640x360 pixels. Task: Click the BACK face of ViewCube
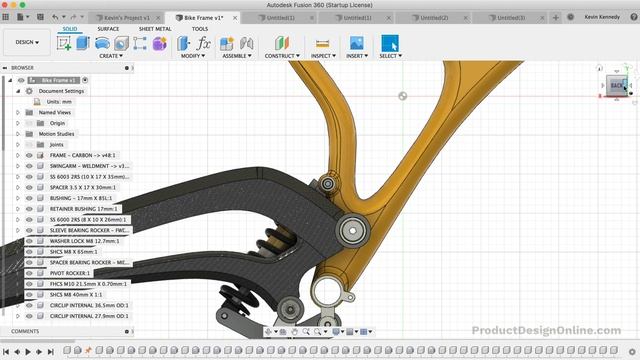(x=616, y=85)
